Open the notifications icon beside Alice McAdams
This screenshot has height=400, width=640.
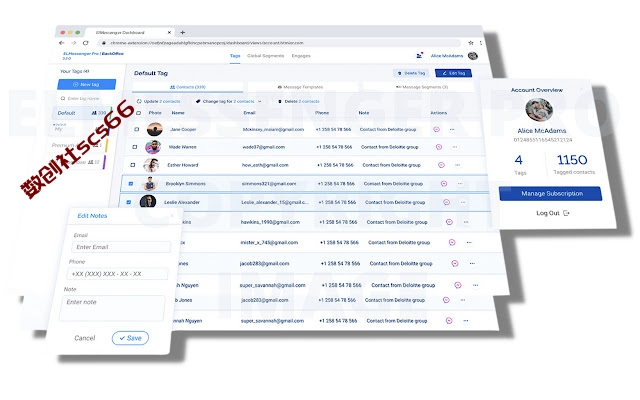(x=419, y=56)
